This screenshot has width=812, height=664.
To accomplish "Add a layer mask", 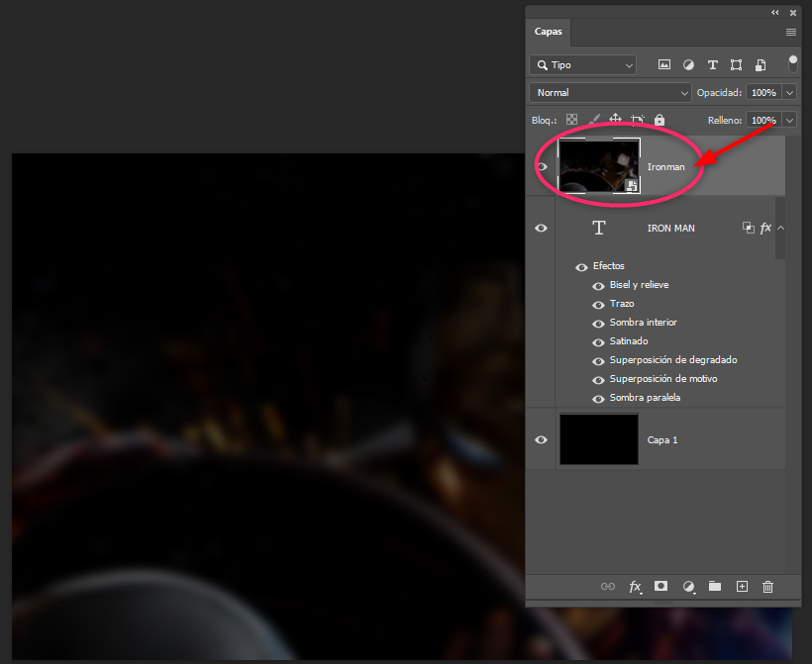I will [x=660, y=586].
